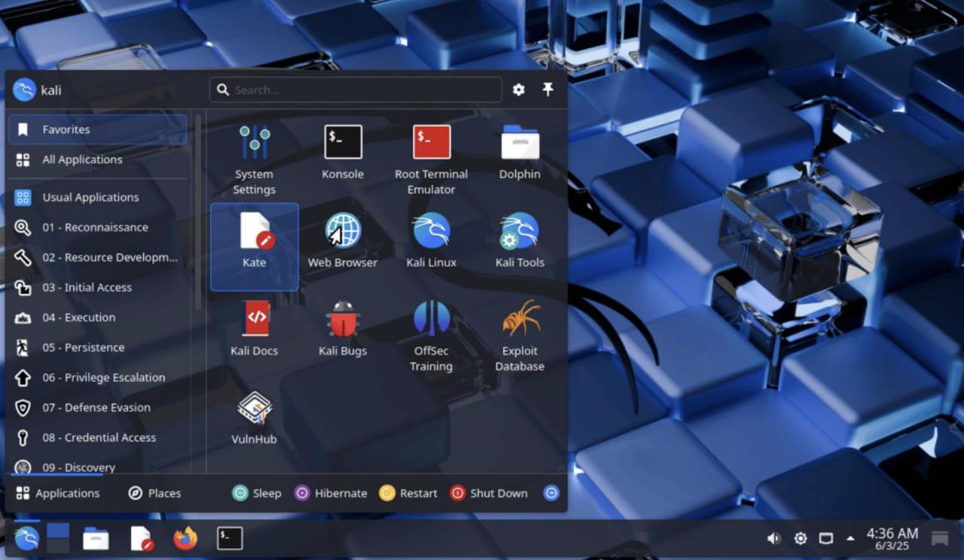Viewport: 964px width, 560px height.
Task: Click the category list scrollbar
Action: [198, 212]
